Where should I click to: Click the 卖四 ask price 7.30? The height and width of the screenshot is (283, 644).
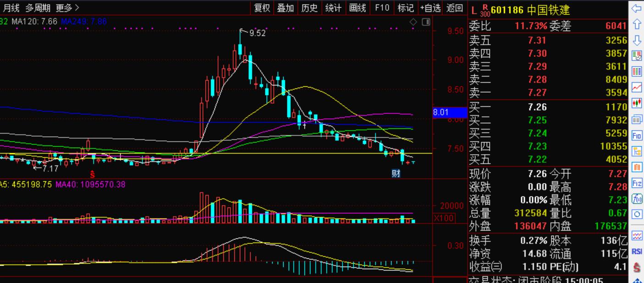coord(537,53)
